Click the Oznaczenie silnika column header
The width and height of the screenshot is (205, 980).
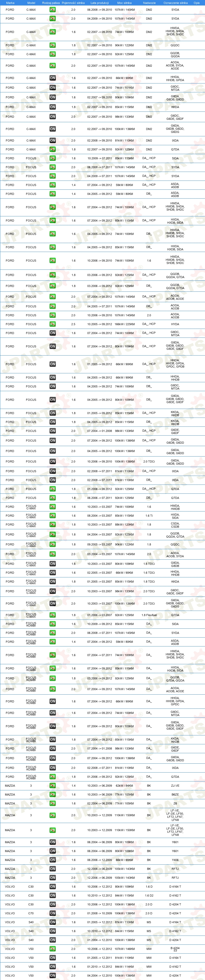point(175,3)
